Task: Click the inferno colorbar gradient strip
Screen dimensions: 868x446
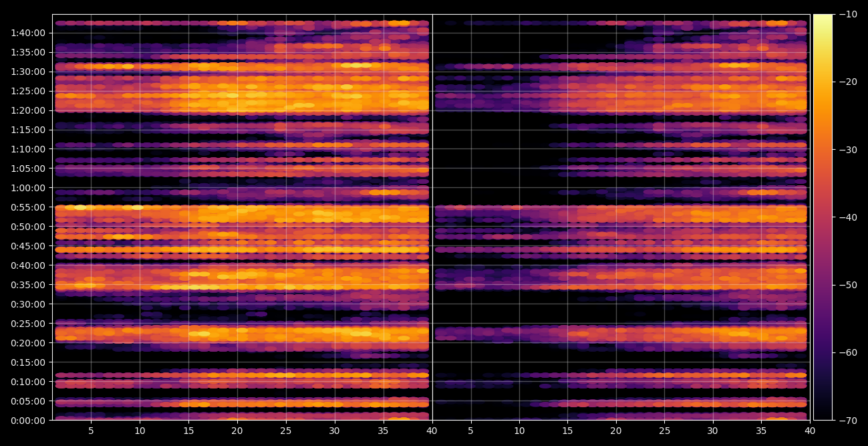Action: pyautogui.click(x=823, y=217)
